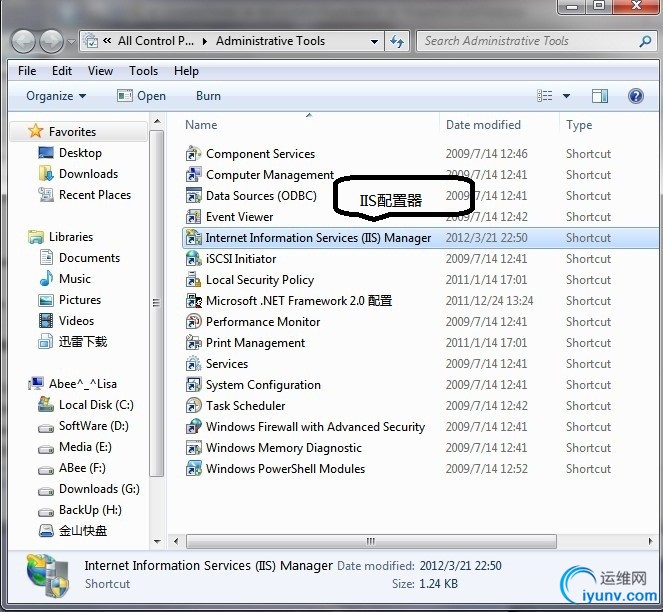This screenshot has width=663, height=612.
Task: Click the Forward navigation arrow
Action: coord(52,41)
